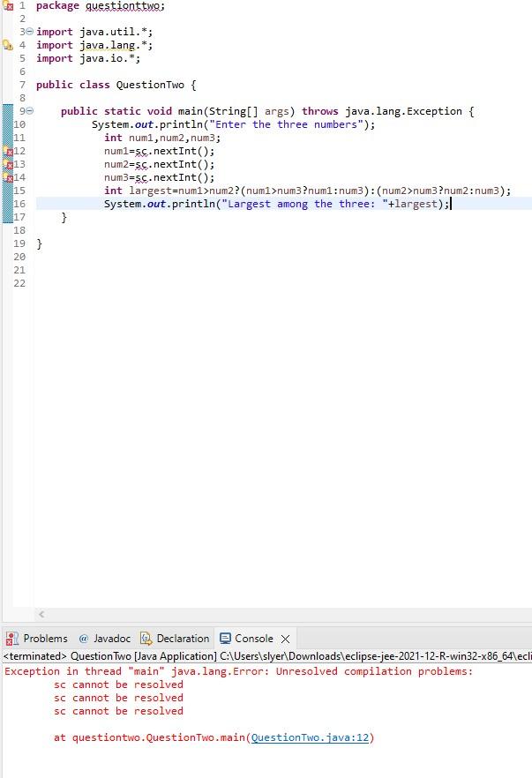This screenshot has width=532, height=778.
Task: Collapse the main method at line 9
Action: [x=29, y=110]
